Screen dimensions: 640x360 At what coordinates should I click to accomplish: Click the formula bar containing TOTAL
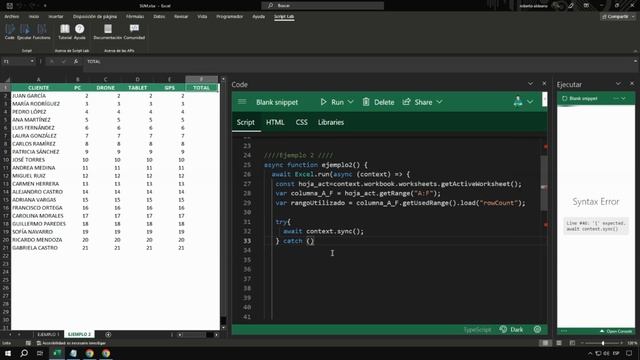coord(359,61)
